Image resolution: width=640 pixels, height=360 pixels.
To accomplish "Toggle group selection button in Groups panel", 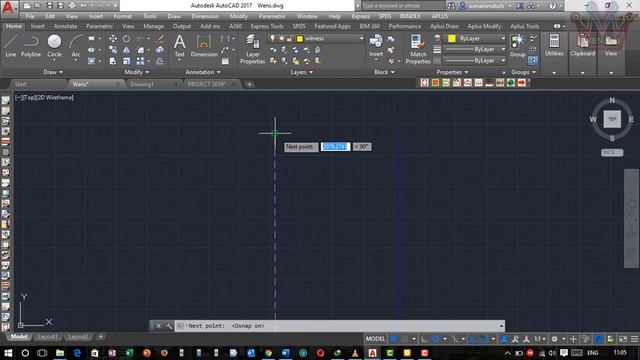I will (533, 61).
